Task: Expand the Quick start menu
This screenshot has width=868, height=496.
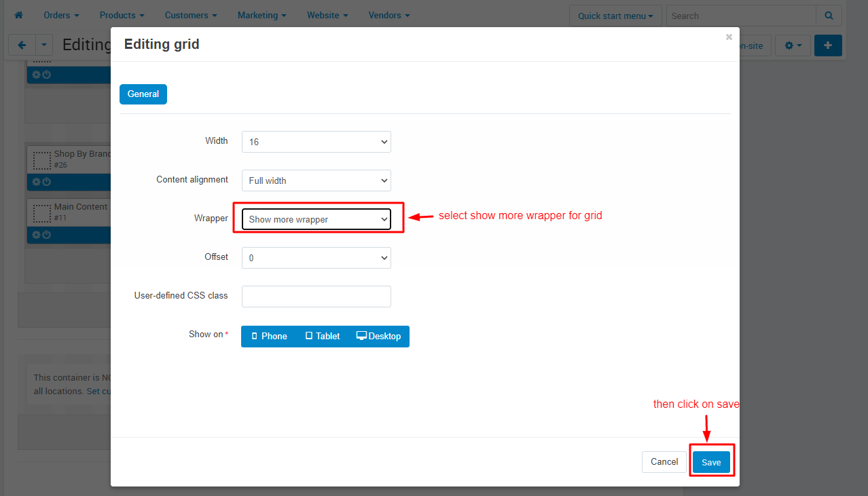Action: pos(615,16)
